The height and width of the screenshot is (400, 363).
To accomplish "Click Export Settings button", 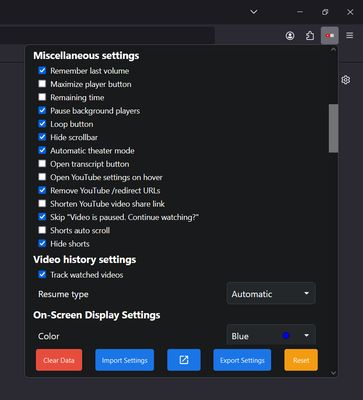I will click(x=242, y=360).
